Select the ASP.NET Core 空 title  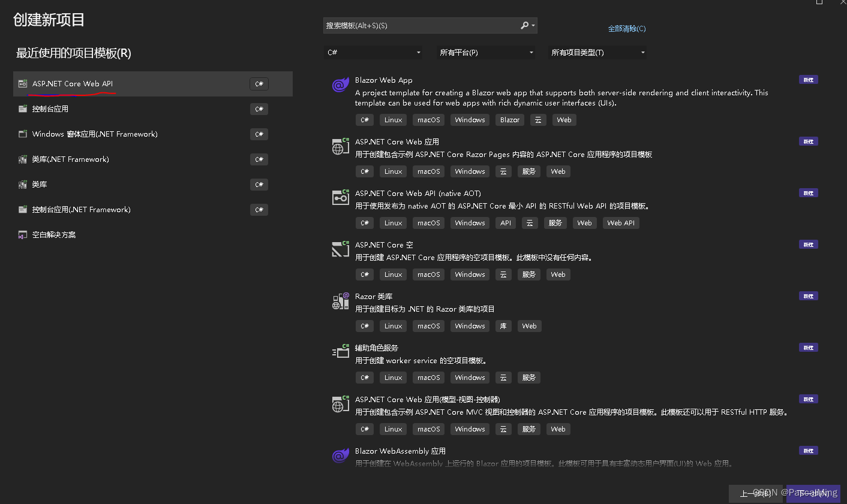click(x=384, y=245)
